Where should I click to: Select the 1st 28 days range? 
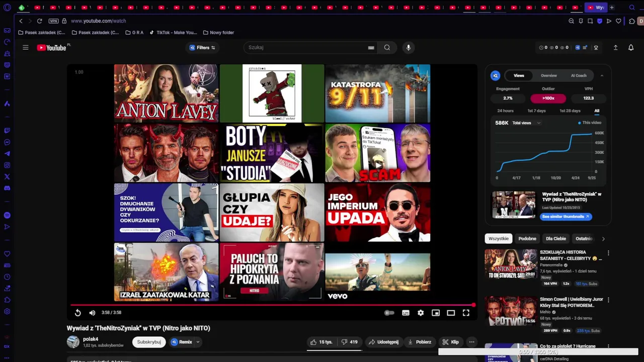tap(570, 111)
